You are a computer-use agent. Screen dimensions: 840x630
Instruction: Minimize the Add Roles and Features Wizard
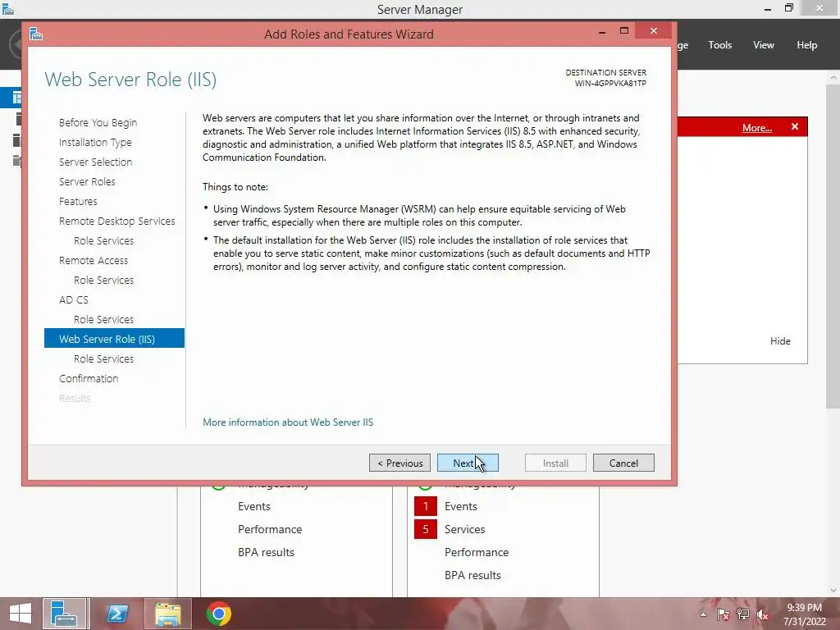click(x=602, y=32)
